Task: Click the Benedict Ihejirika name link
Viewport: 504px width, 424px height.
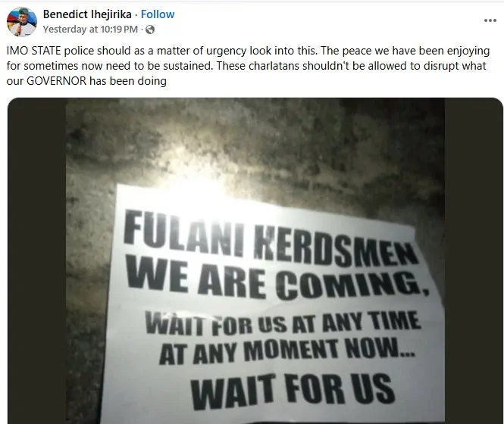Action: tap(87, 14)
